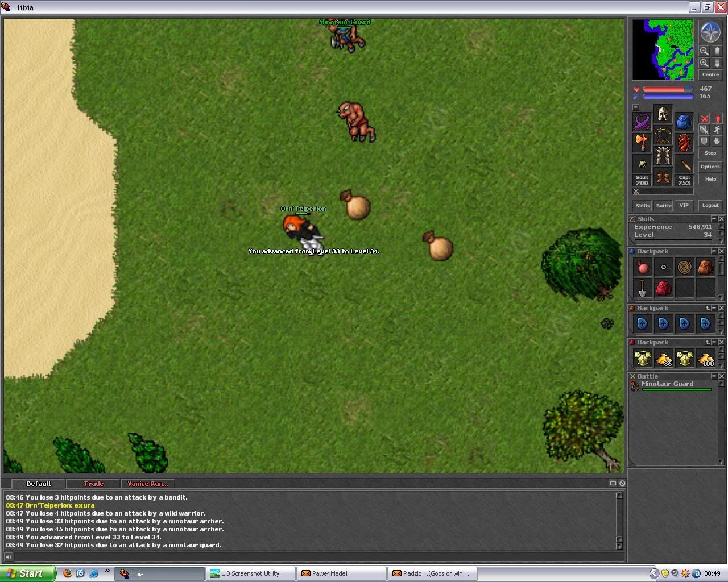Open the Options menu

pyautogui.click(x=710, y=167)
